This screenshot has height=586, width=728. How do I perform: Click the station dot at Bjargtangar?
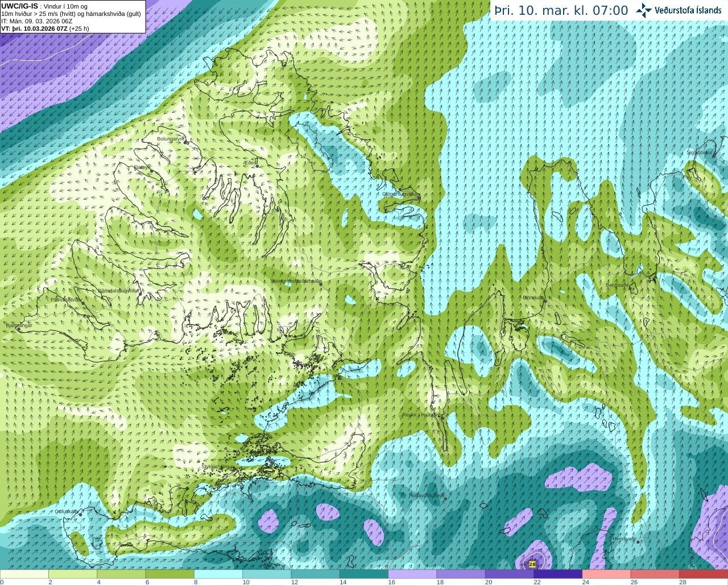coord(19,329)
